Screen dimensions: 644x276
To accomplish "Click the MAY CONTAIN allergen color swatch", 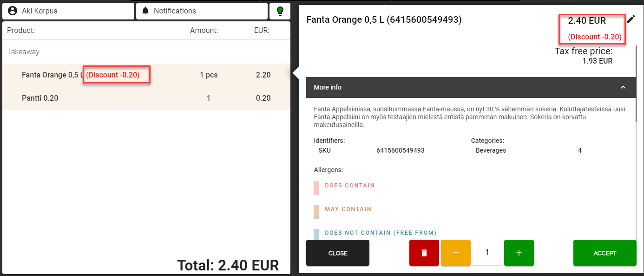I will click(x=316, y=212).
